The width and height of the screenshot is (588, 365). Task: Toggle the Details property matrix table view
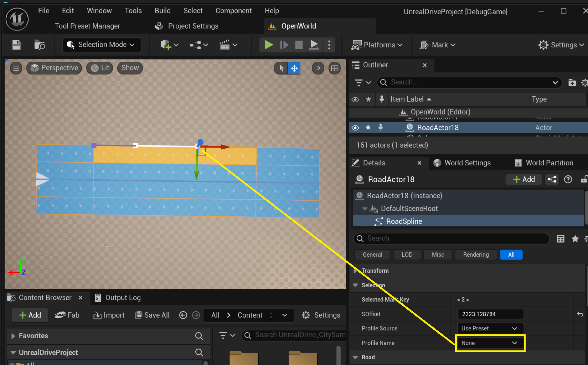[x=561, y=239]
